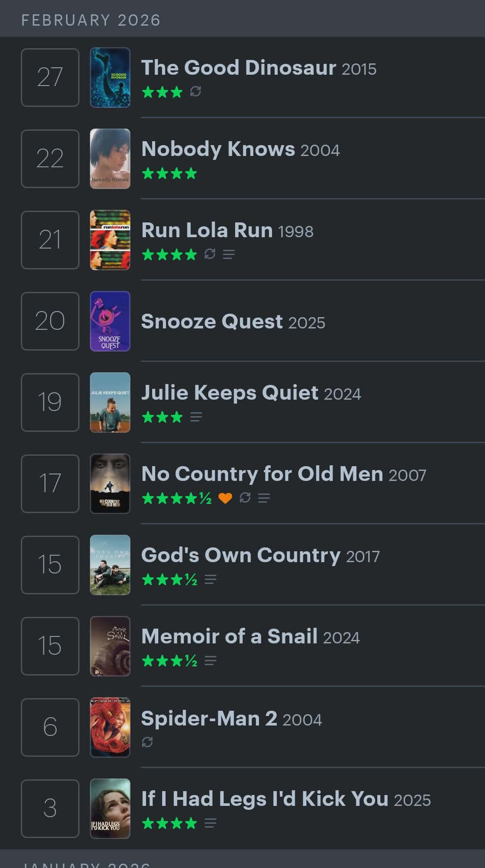Open the Spider-Man 2 poster thumbnail
Viewport: 485px width, 868px height.
click(110, 727)
